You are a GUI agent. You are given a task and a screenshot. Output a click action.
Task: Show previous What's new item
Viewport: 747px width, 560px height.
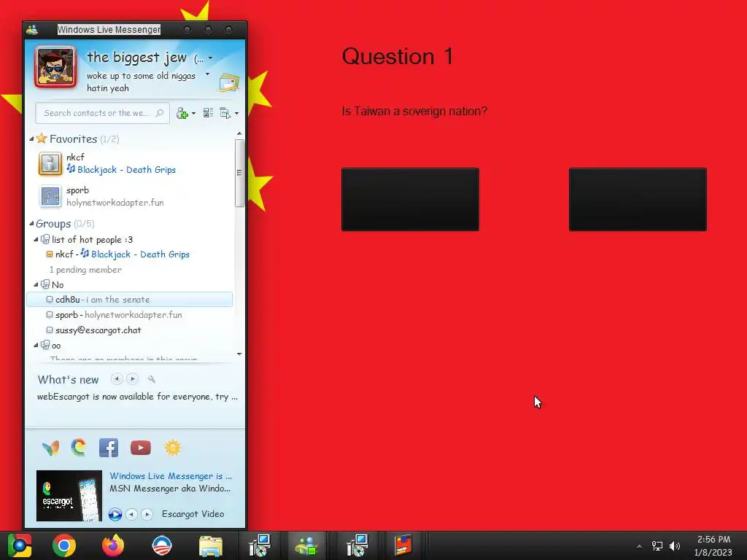tap(117, 379)
